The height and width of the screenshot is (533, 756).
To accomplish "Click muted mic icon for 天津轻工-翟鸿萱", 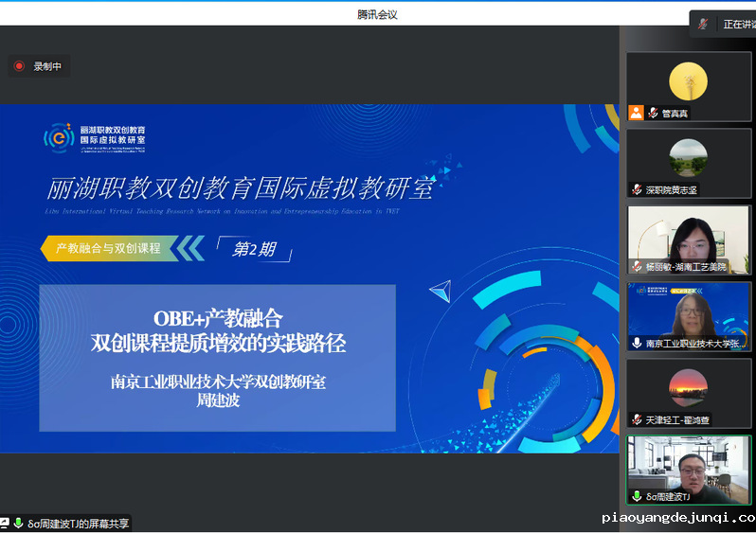I will [x=637, y=419].
